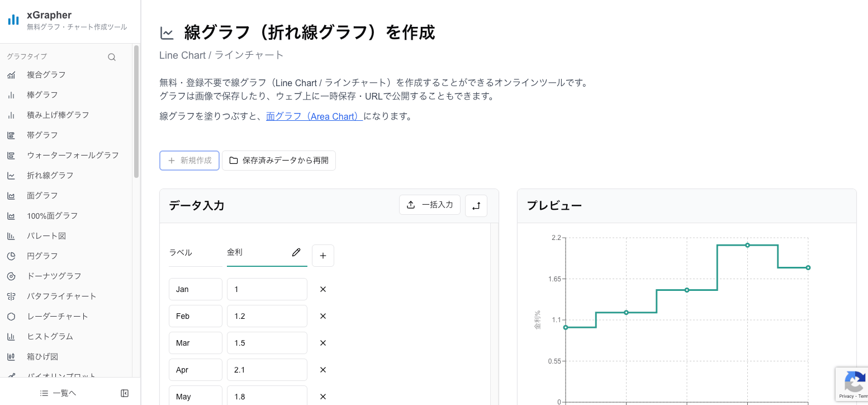
Task: Open the 面グラフ（Area Chart）link
Action: pyautogui.click(x=313, y=116)
